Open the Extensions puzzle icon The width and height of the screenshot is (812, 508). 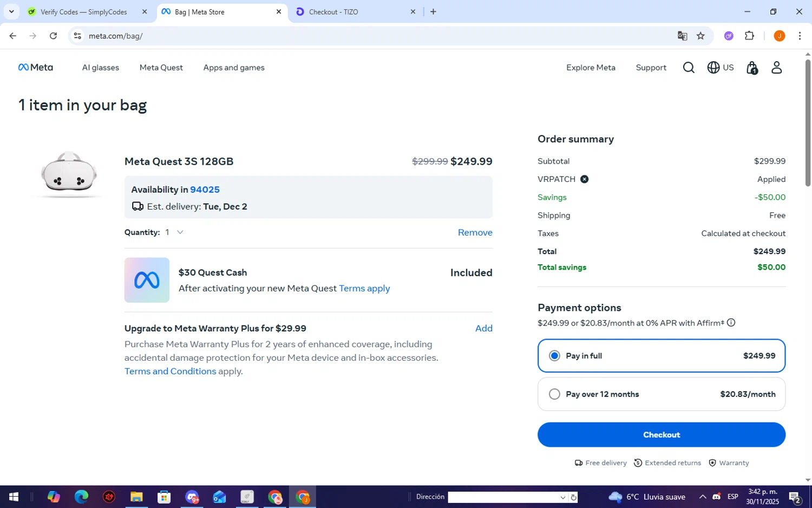(x=750, y=36)
